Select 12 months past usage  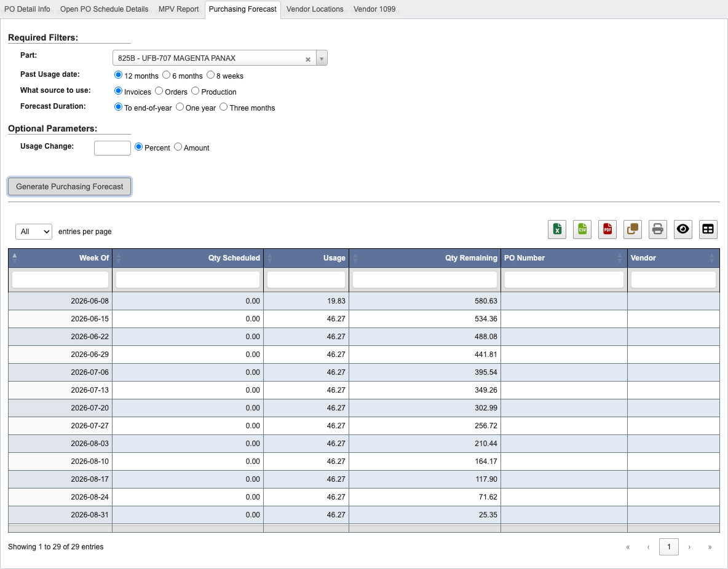coord(119,75)
